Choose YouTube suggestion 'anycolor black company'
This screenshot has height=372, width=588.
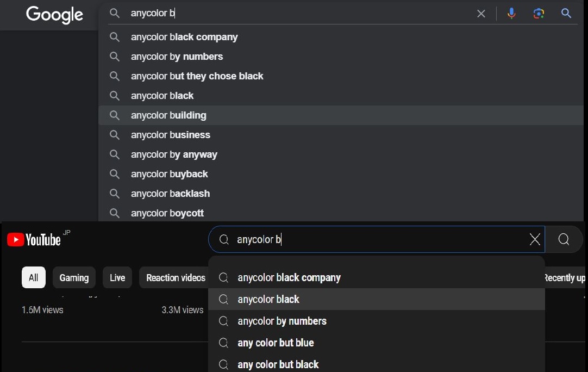[377, 278]
